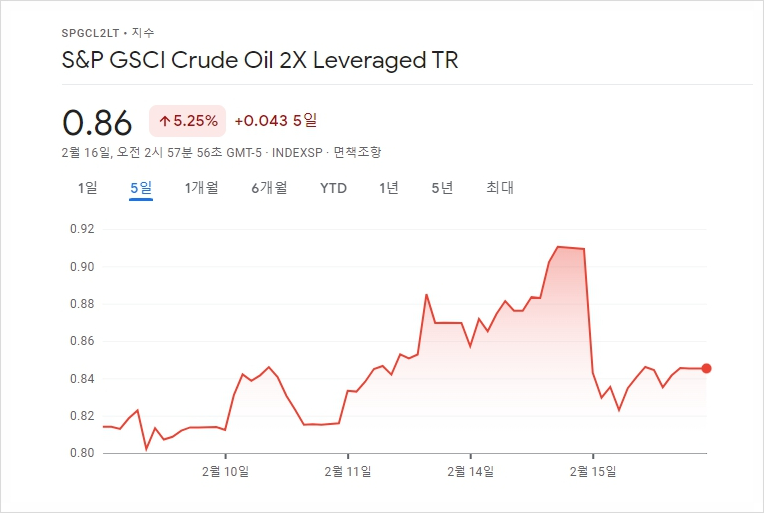Click the 0.86 current index value
The width and height of the screenshot is (764, 513).
97,122
